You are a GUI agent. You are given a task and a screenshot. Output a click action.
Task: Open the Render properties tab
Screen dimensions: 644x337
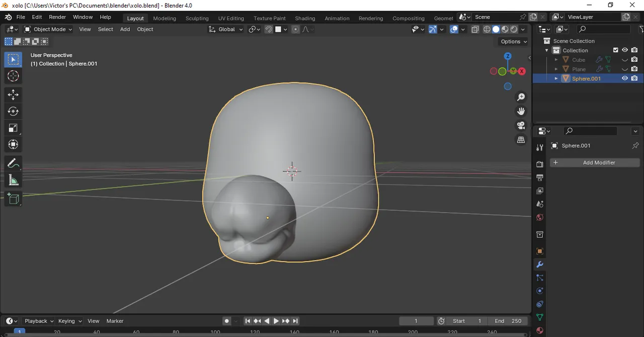(540, 164)
